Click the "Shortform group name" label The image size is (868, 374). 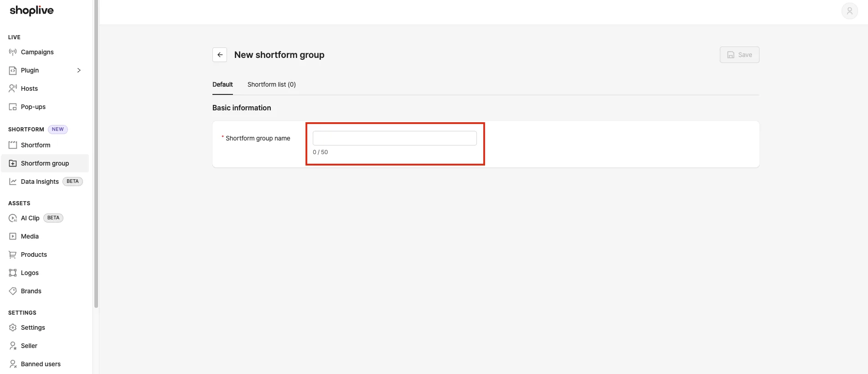click(x=258, y=138)
